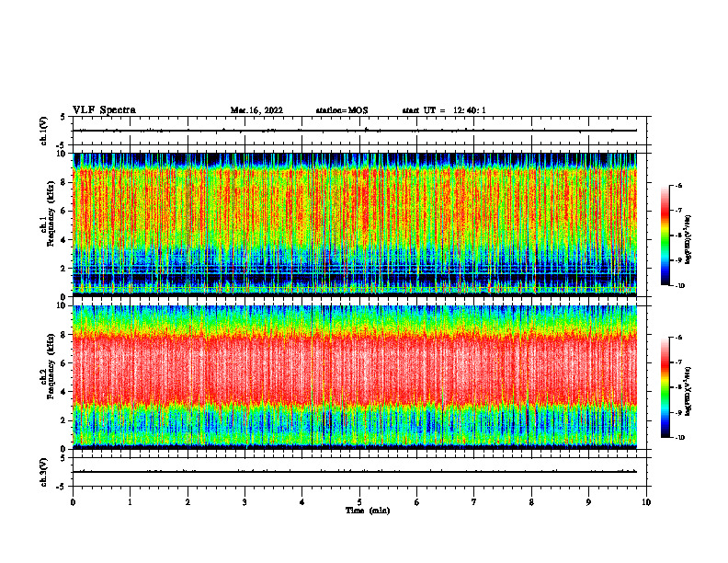Click the ch.1 colorbar log(PSD) unit label
This screenshot has height=563, width=728.
click(689, 239)
